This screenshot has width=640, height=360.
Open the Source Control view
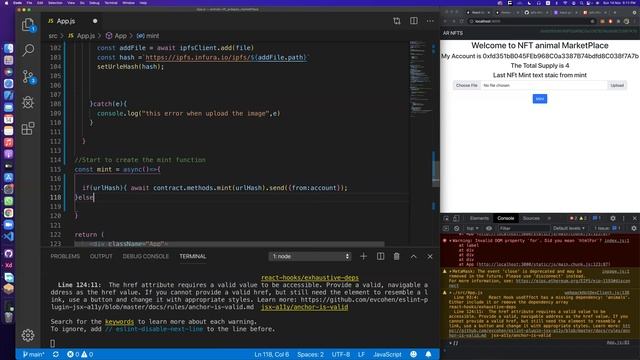click(28, 76)
